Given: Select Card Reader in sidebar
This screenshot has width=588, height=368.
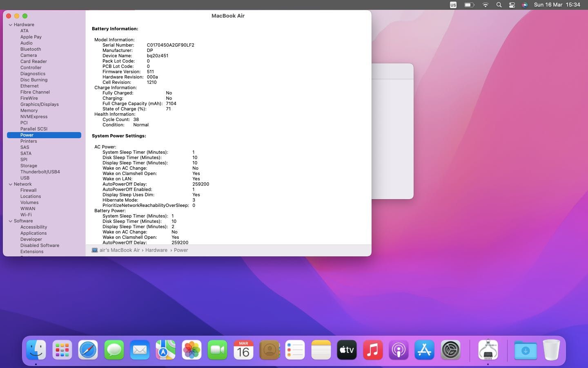Looking at the screenshot, I should coord(33,61).
